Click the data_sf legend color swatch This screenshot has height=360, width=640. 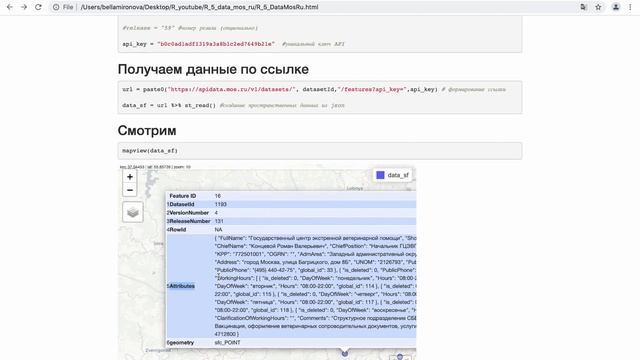coord(380,175)
